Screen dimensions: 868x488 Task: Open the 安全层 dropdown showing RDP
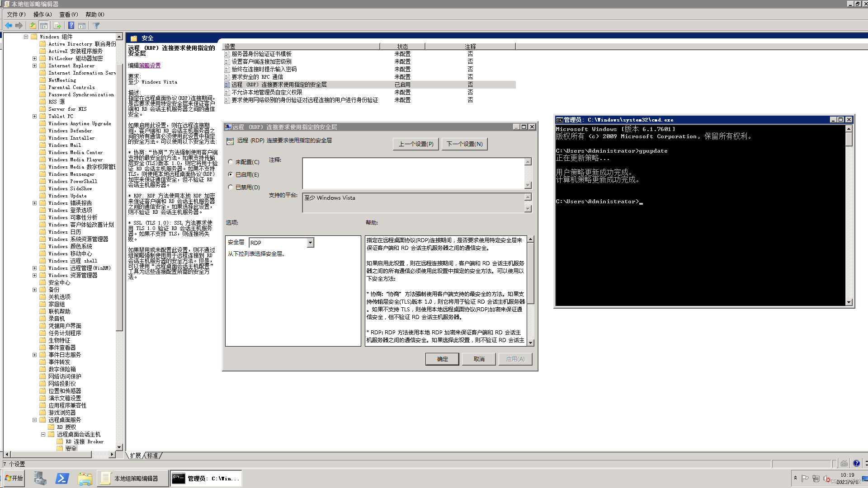click(310, 243)
